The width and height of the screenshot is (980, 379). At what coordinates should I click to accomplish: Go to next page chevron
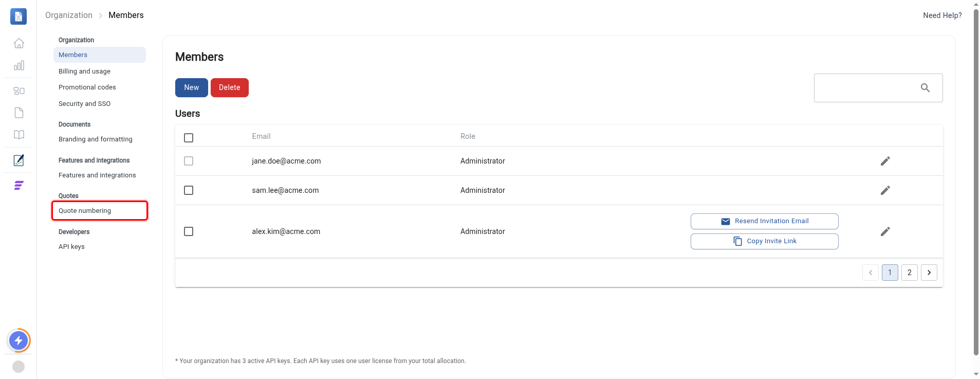tap(929, 273)
